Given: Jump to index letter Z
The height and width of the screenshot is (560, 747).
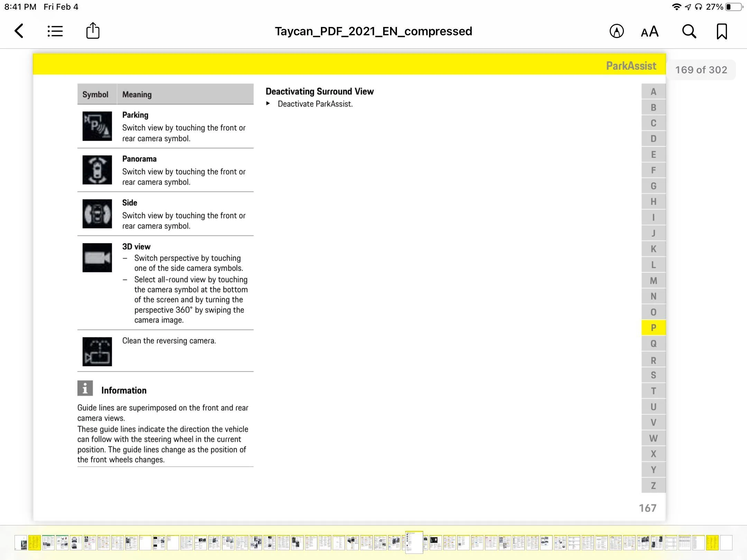Looking at the screenshot, I should point(653,485).
